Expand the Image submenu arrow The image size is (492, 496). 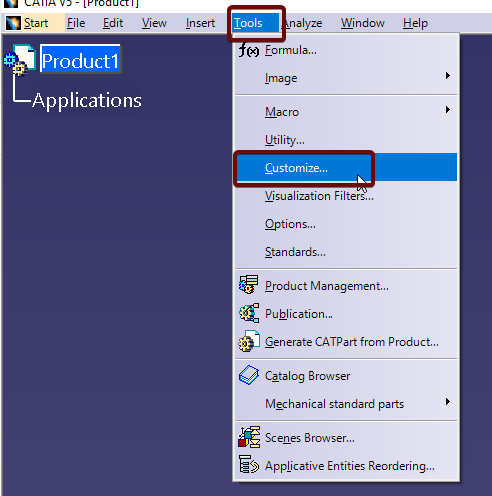[x=448, y=76]
